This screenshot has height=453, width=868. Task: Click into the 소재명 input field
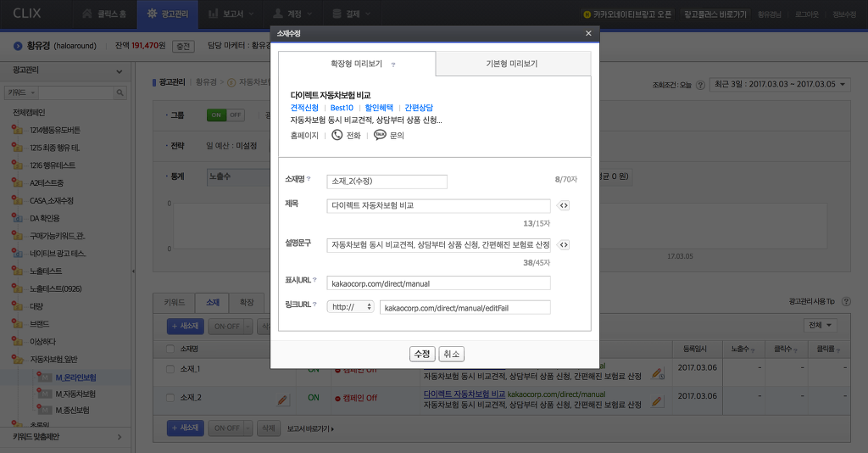pyautogui.click(x=387, y=182)
